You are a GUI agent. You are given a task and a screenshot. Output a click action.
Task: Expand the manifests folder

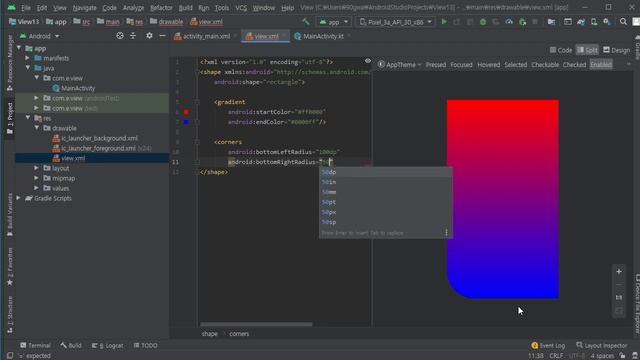pyautogui.click(x=28, y=58)
